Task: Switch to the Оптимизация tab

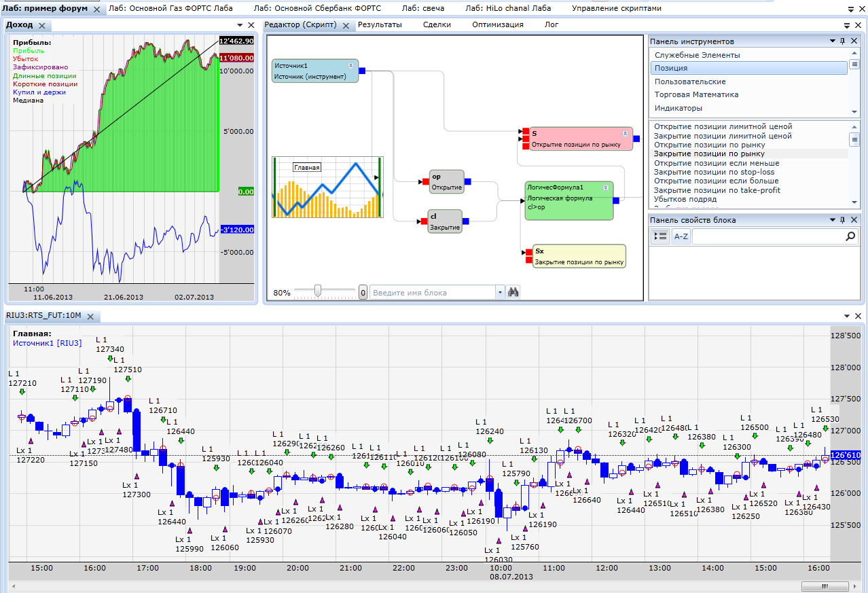Action: (497, 24)
